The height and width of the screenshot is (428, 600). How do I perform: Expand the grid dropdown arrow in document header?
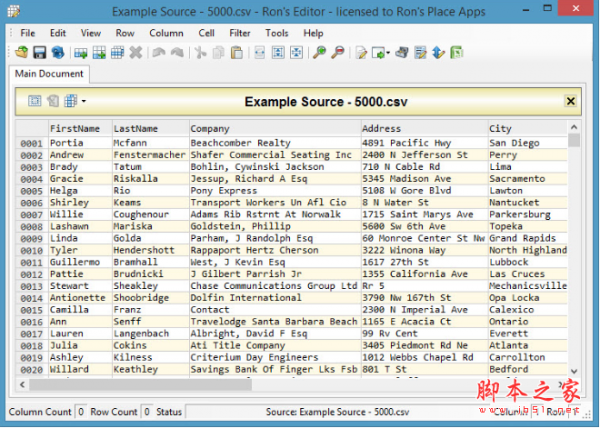coord(84,101)
